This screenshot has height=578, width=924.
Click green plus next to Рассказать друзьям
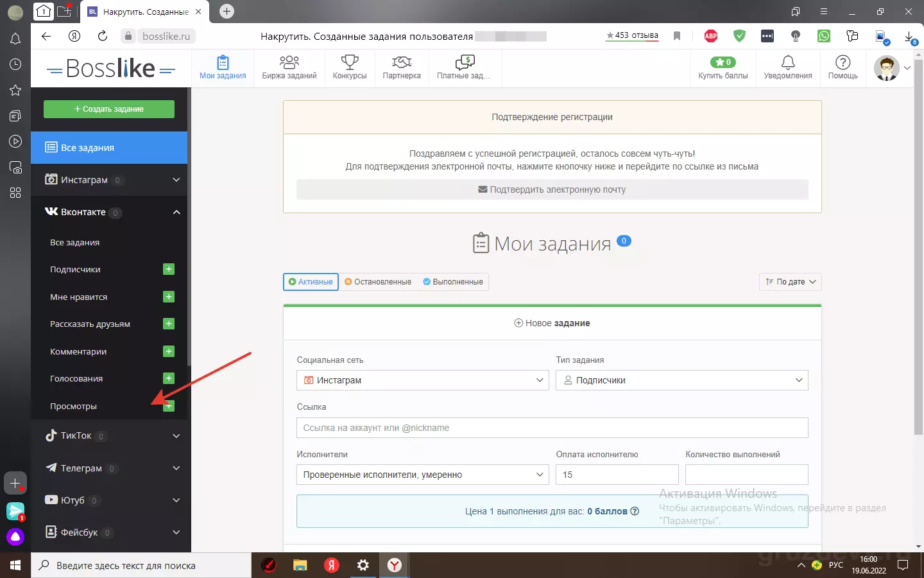(x=169, y=324)
